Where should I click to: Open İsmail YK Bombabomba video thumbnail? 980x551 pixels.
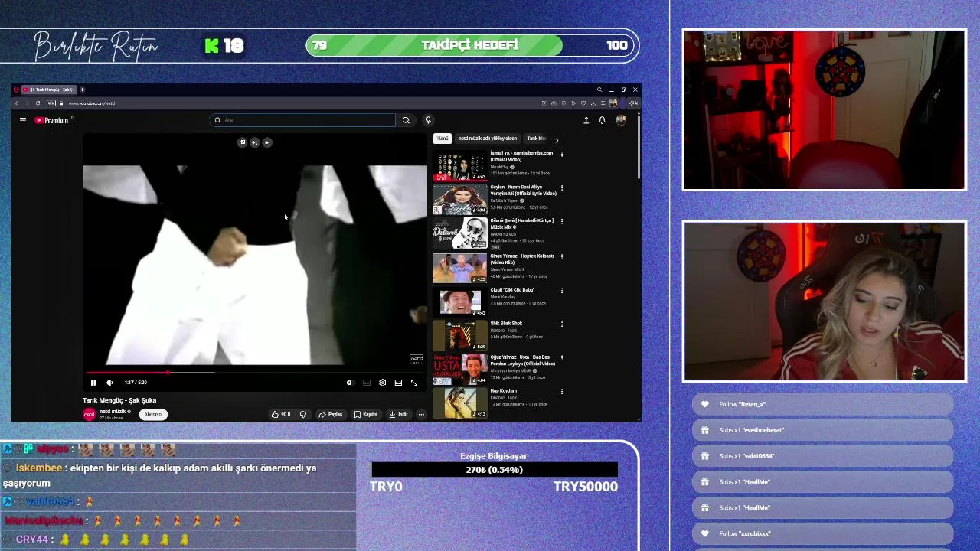[460, 166]
